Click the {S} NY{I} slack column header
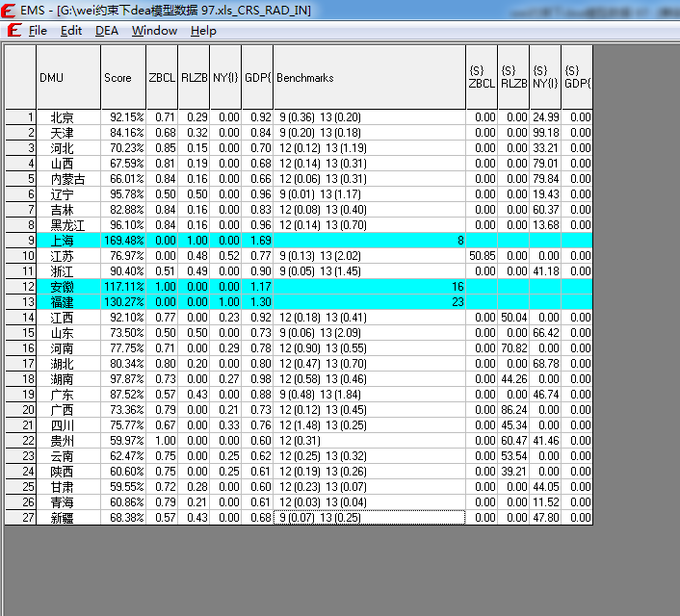This screenshot has height=616, width=680. 545,78
